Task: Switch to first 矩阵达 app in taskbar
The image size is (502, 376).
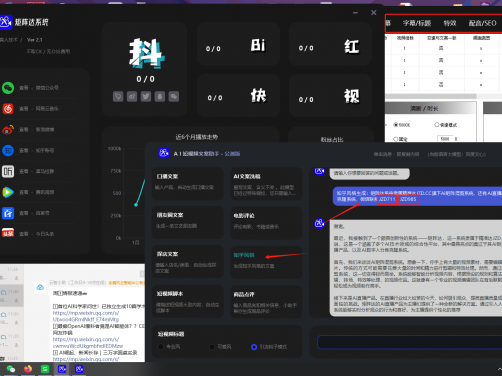Action: tap(62, 369)
